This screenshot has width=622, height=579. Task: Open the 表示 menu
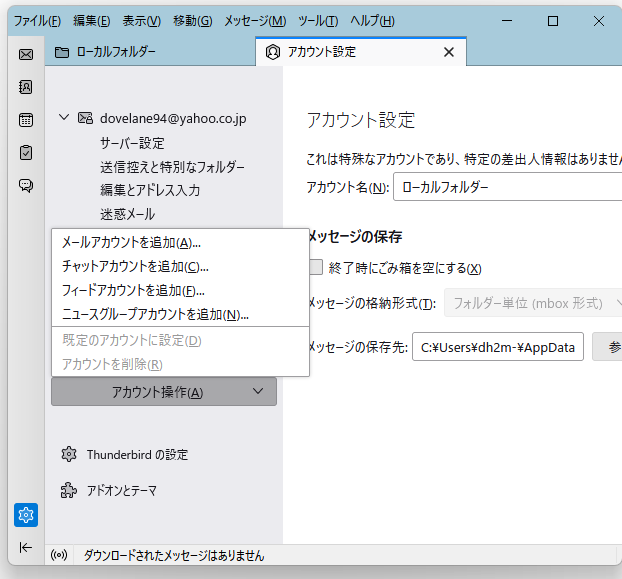point(142,21)
